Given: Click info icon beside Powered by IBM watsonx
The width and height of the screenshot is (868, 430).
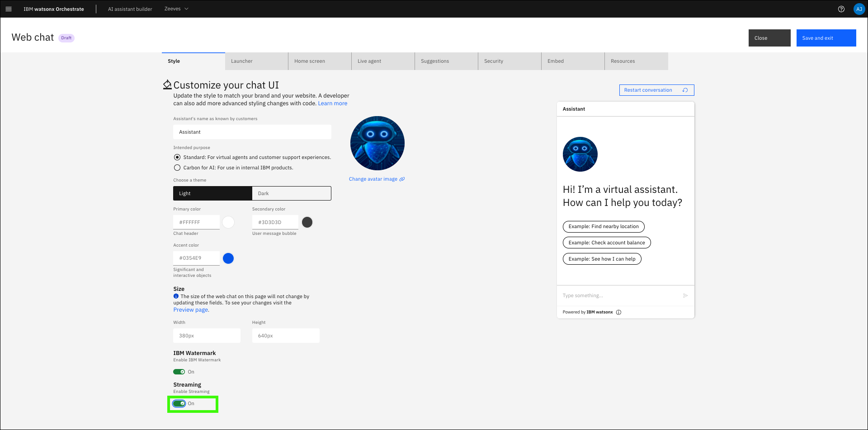Looking at the screenshot, I should [x=618, y=312].
